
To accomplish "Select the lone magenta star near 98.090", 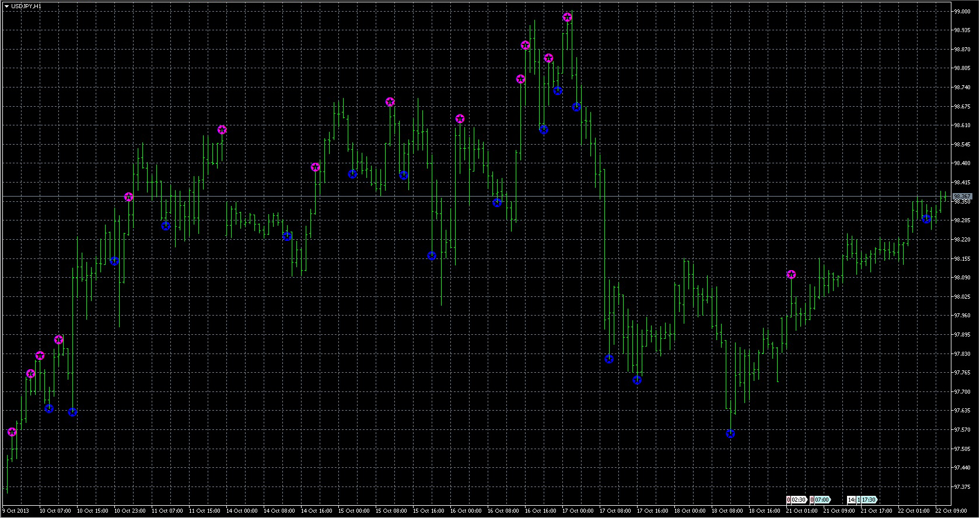I will pyautogui.click(x=791, y=275).
